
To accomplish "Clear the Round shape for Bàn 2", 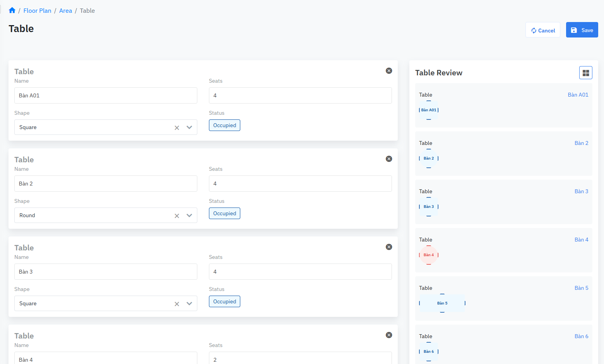I will click(x=177, y=216).
